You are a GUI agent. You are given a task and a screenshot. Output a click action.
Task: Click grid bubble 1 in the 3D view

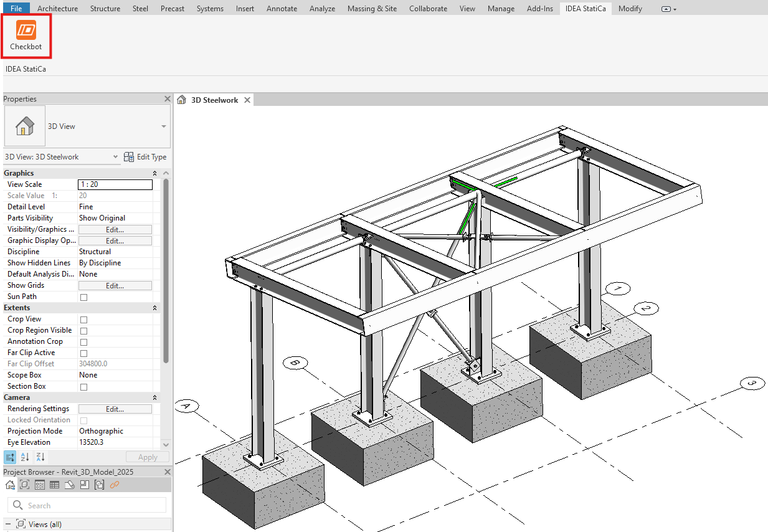click(617, 288)
